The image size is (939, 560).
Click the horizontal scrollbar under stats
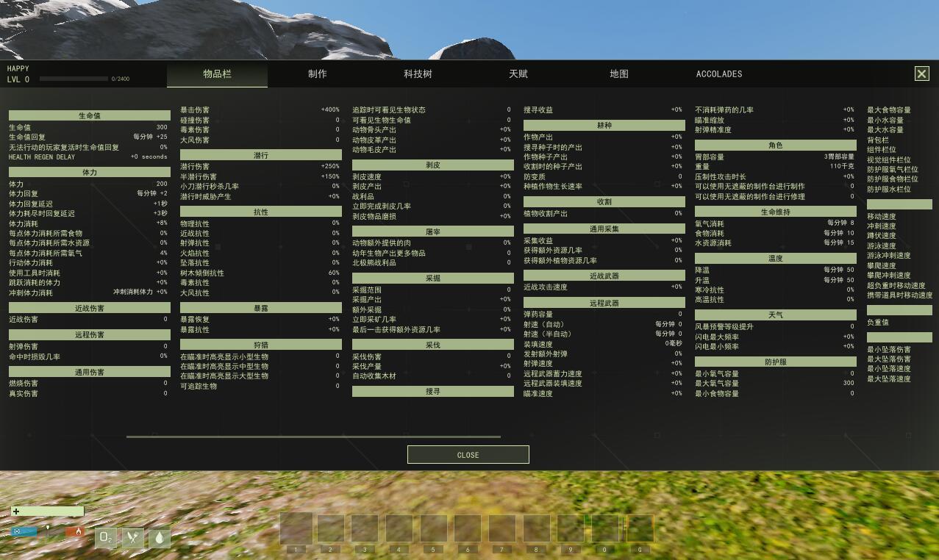click(313, 437)
